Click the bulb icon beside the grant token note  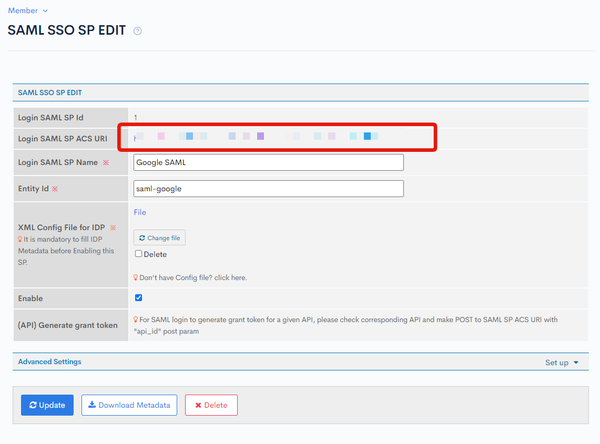(135, 319)
